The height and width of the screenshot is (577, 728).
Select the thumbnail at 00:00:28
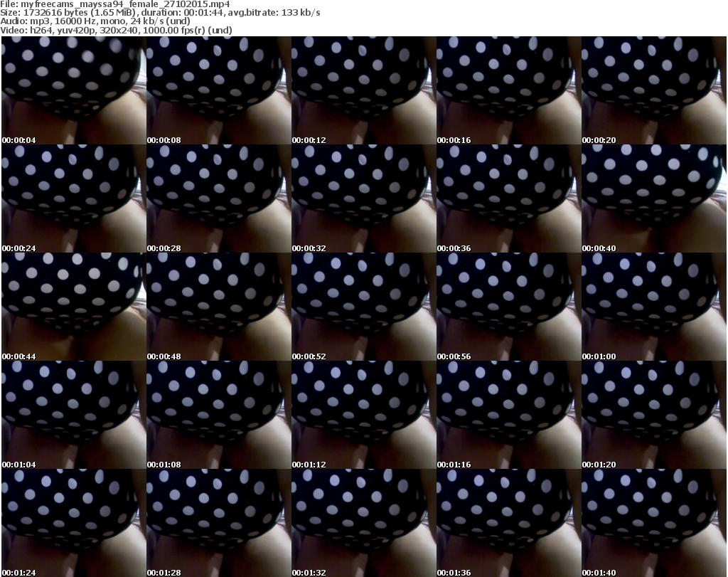coord(219,198)
